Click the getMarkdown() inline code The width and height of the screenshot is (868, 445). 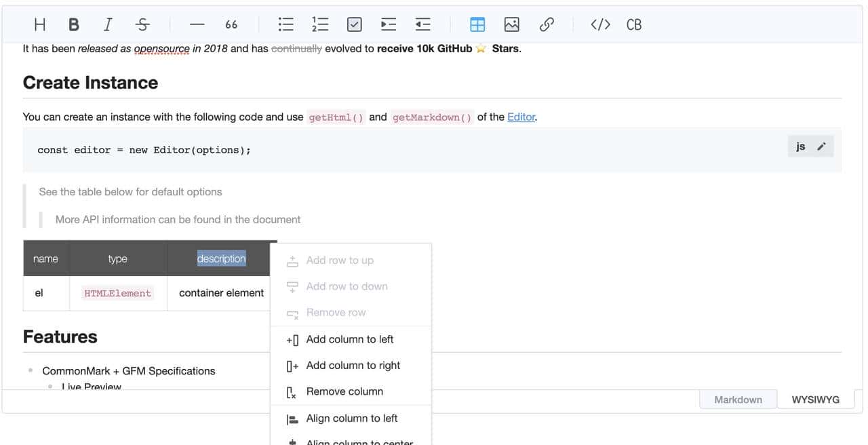[432, 117]
